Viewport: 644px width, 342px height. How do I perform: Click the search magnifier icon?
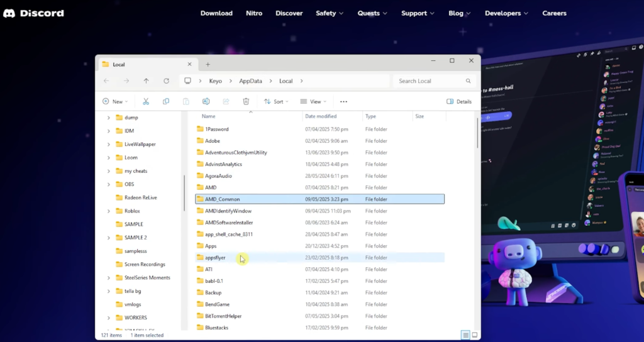468,81
